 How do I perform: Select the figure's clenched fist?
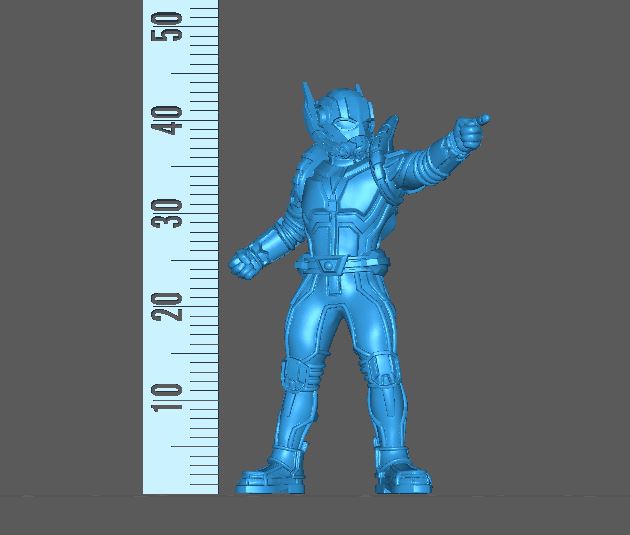tap(244, 264)
